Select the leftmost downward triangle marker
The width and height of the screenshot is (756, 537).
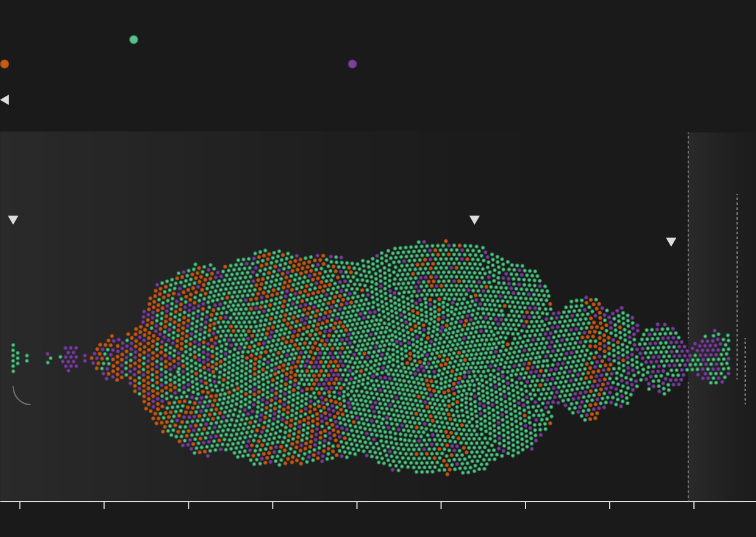(13, 220)
